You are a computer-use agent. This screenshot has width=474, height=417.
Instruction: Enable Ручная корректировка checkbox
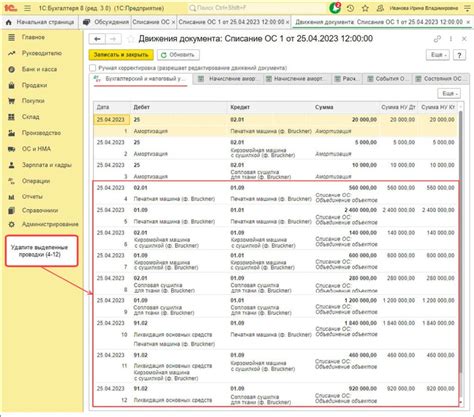click(93, 68)
